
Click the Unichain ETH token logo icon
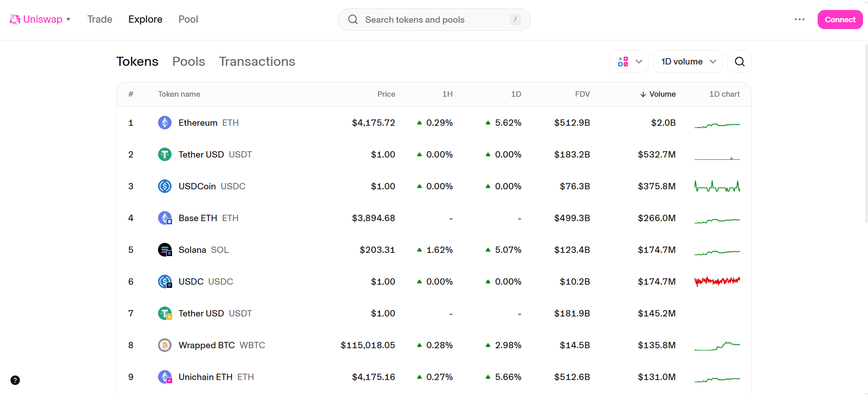tap(165, 377)
